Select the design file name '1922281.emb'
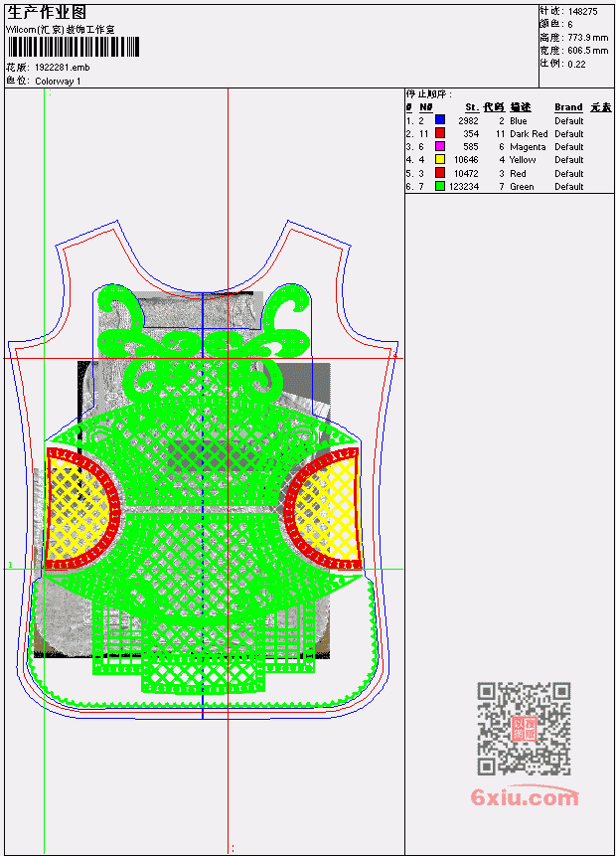 pos(63,68)
